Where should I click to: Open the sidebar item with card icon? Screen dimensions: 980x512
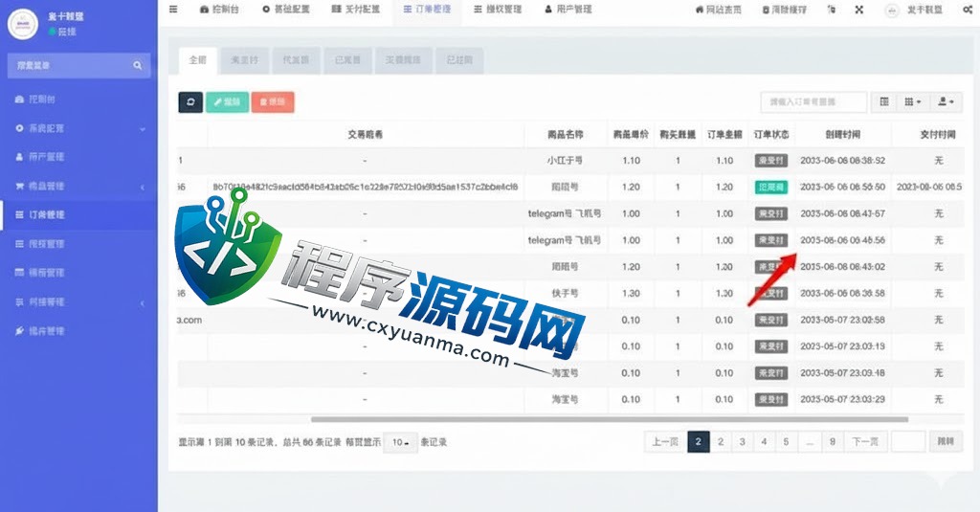click(x=39, y=273)
